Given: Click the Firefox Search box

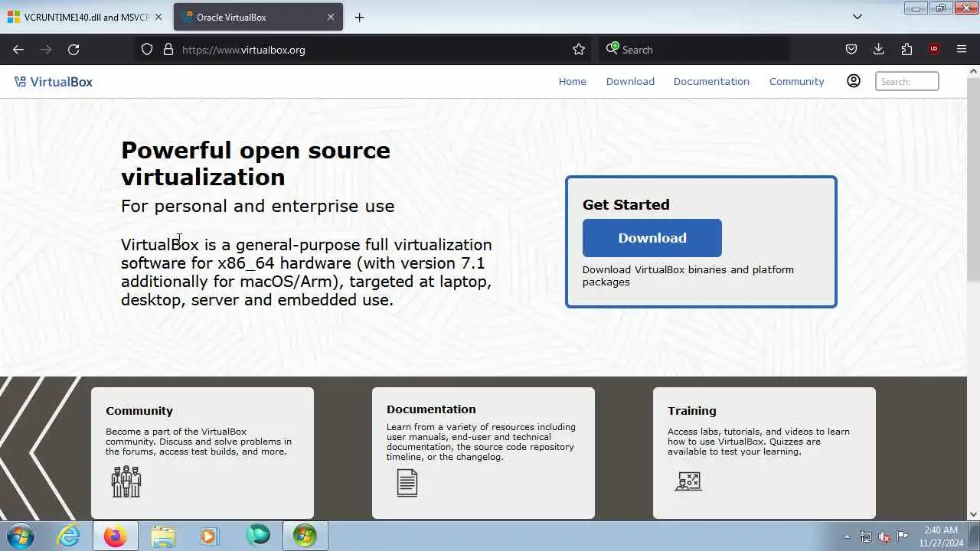Looking at the screenshot, I should click(x=694, y=50).
